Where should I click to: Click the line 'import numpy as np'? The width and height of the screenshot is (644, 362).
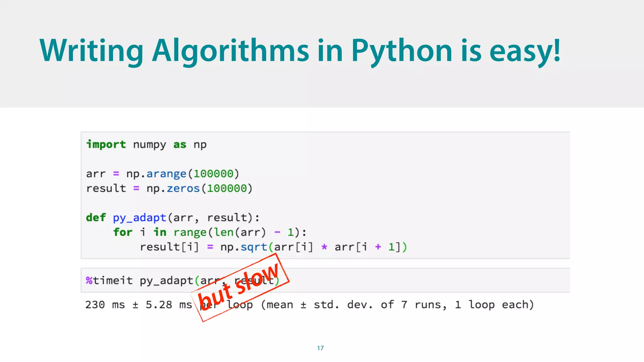coord(147,145)
